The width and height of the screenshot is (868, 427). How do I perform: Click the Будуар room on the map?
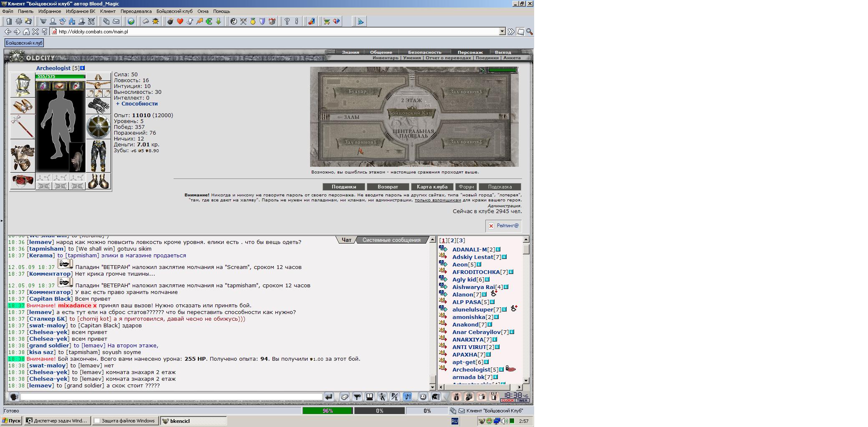click(357, 91)
